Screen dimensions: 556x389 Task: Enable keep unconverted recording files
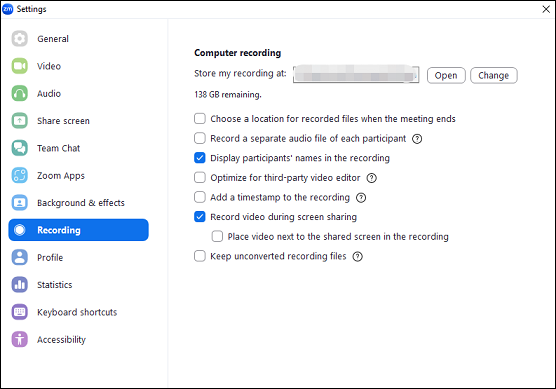(200, 256)
